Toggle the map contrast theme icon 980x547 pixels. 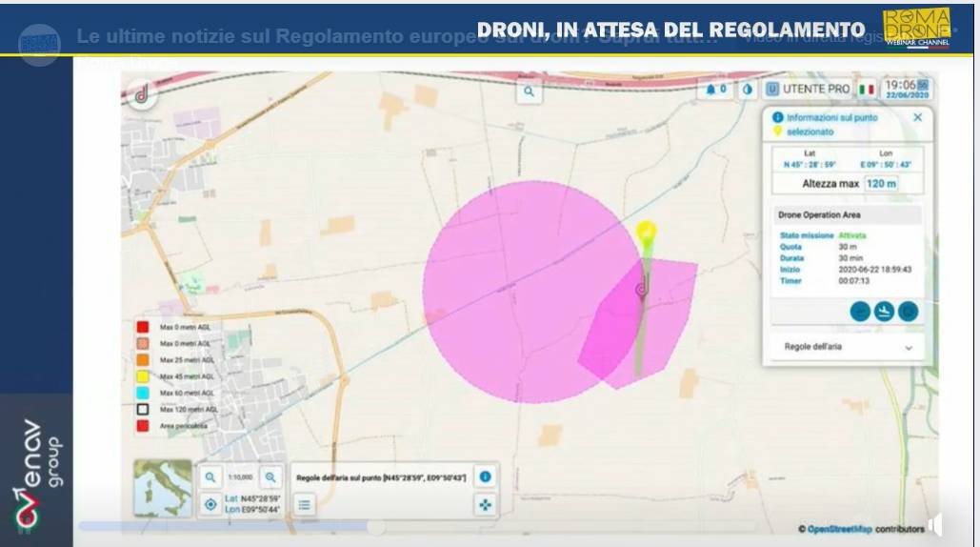748,90
